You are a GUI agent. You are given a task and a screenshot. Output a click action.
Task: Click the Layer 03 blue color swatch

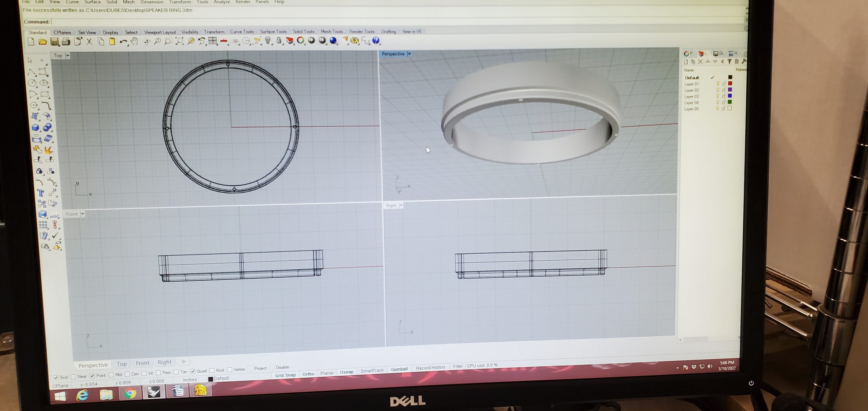tap(730, 96)
